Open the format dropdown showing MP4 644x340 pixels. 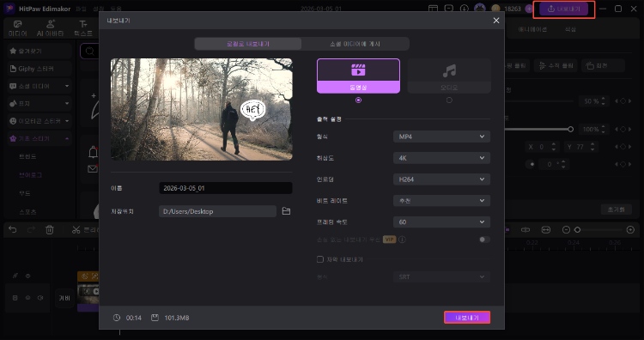click(441, 137)
